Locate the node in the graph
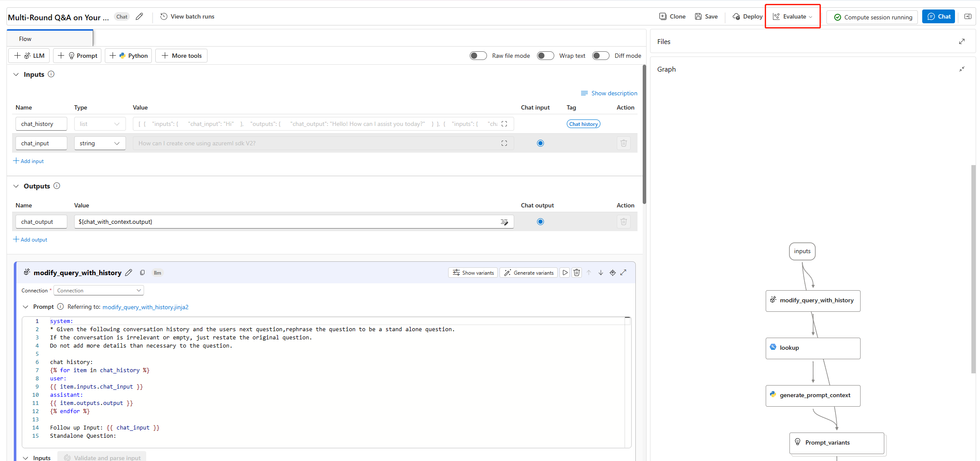This screenshot has width=980, height=461. pyautogui.click(x=612, y=273)
